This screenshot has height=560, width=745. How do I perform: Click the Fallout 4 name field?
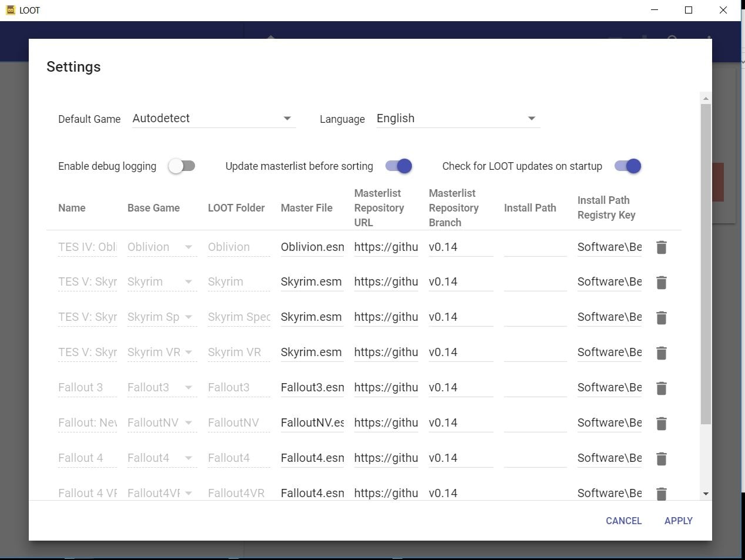click(88, 458)
